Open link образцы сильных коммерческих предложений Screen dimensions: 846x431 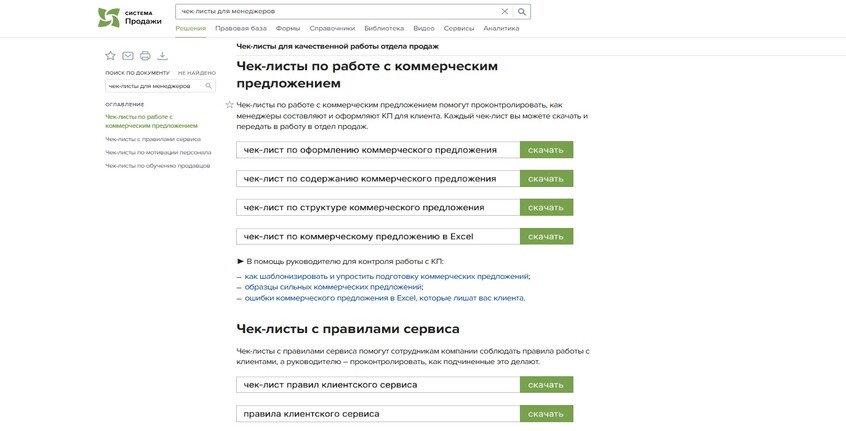point(333,287)
